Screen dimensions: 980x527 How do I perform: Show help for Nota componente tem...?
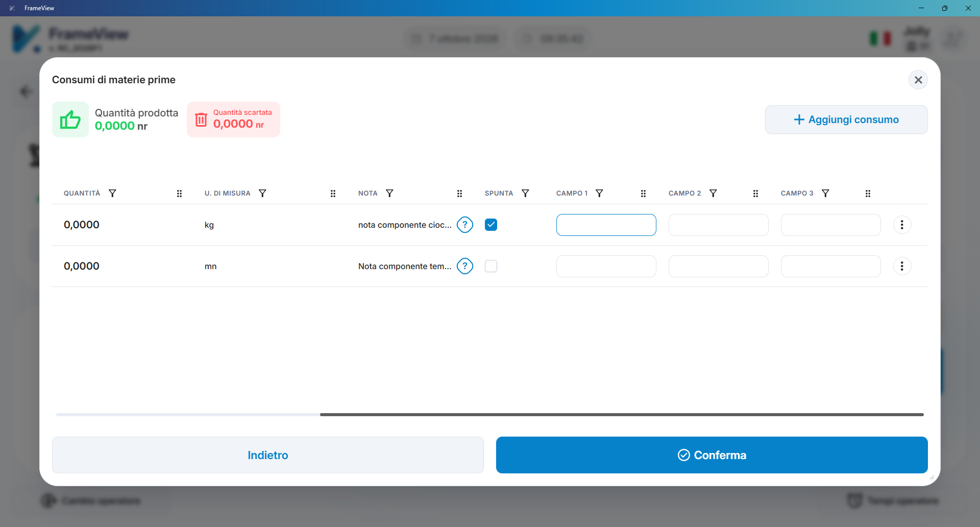pyautogui.click(x=465, y=266)
